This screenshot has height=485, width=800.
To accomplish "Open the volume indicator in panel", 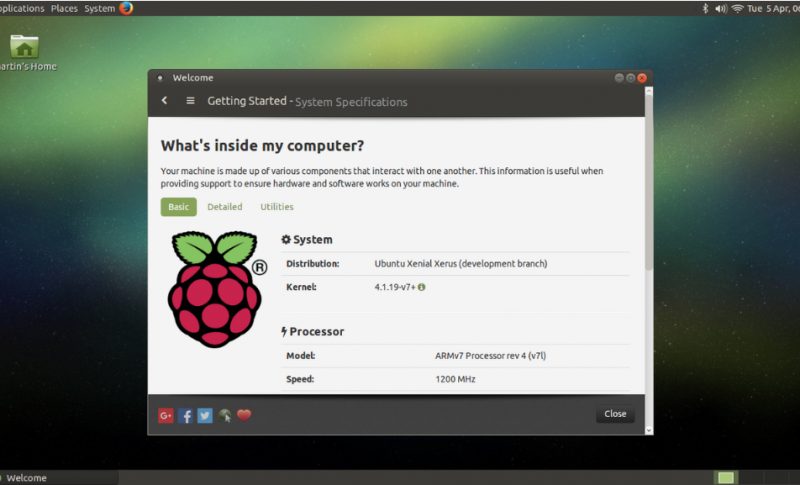I will [x=721, y=9].
